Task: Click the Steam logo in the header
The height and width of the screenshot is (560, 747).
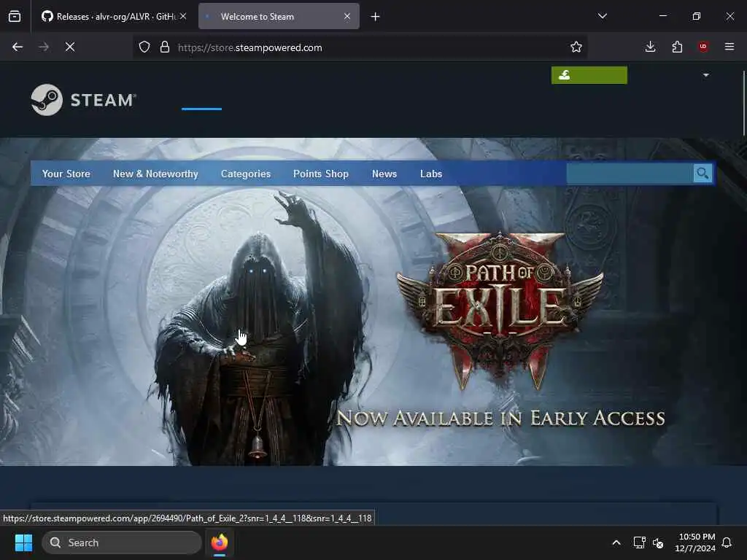Action: (84, 99)
